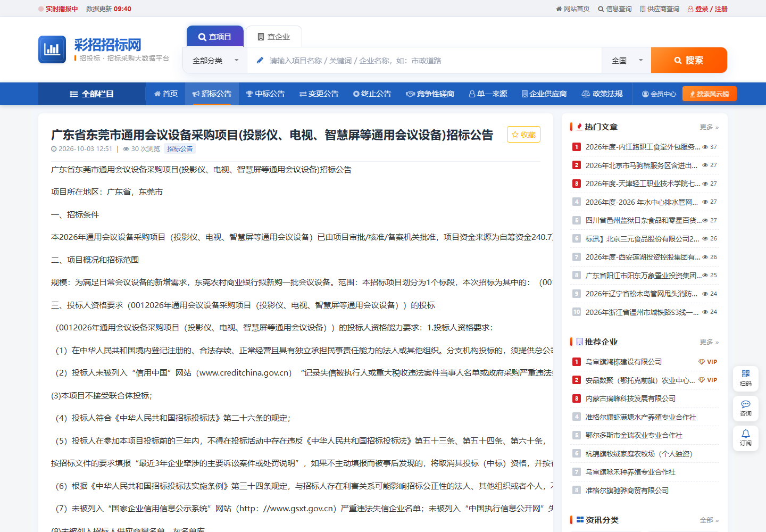
Task: Click the 收藏 star button
Action: (523, 135)
